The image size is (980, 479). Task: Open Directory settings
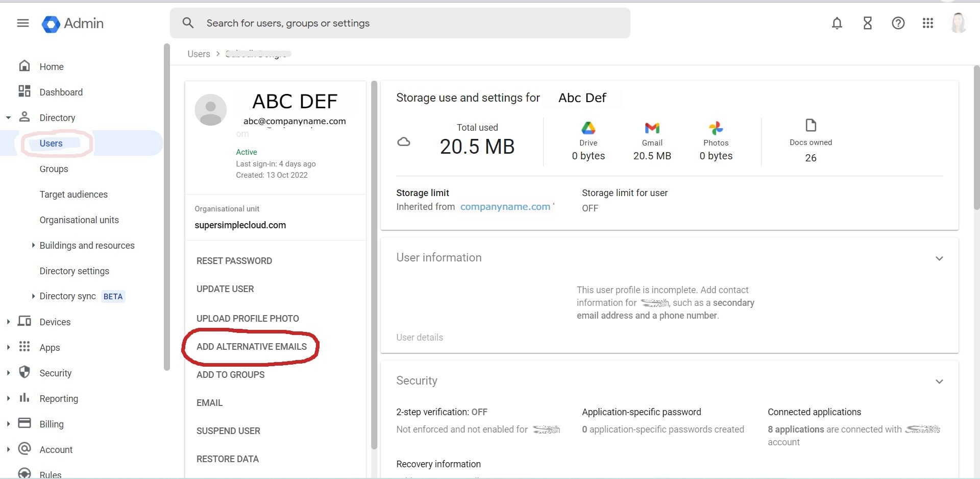pyautogui.click(x=75, y=271)
